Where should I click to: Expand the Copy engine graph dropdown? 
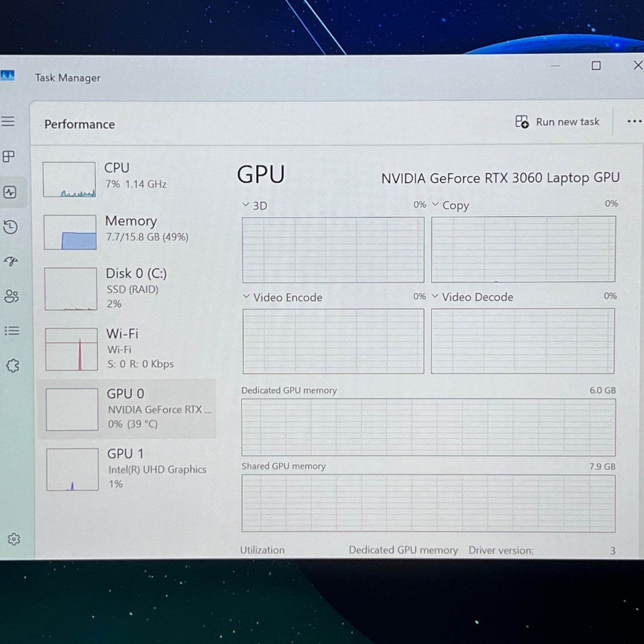435,204
